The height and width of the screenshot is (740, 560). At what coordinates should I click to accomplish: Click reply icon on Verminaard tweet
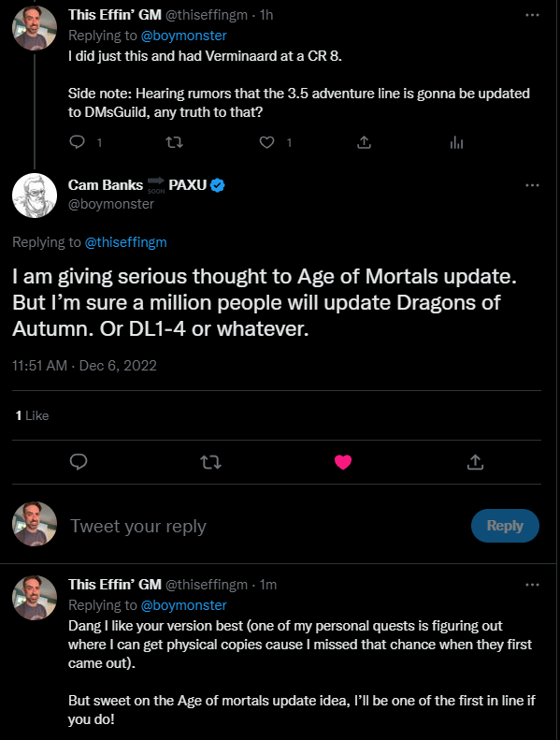tap(77, 142)
